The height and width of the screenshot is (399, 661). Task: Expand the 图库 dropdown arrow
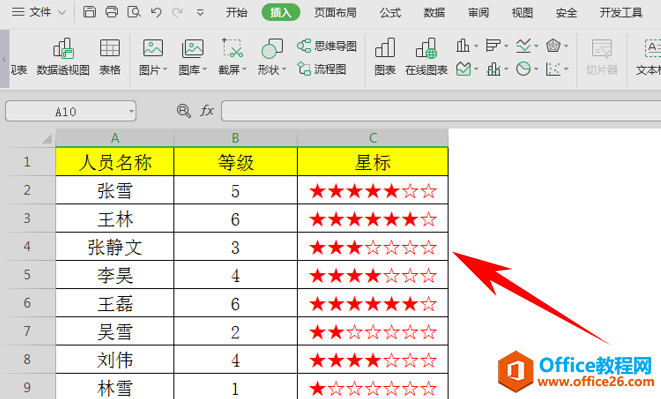pyautogui.click(x=205, y=69)
